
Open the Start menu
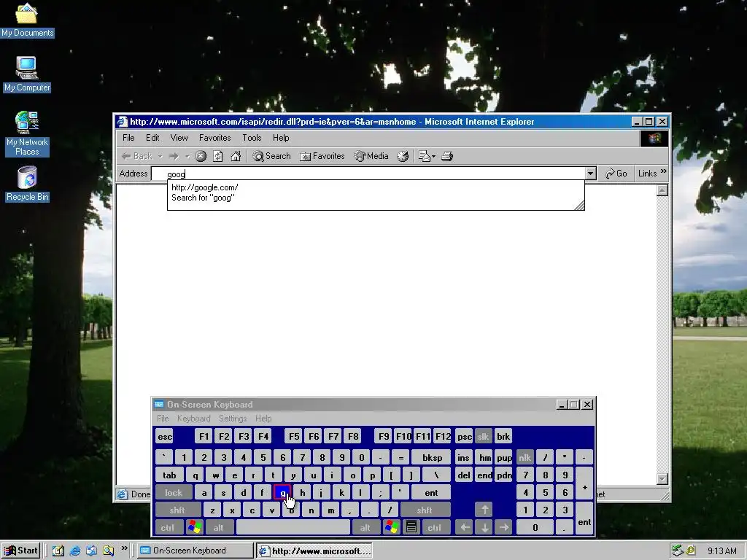[x=20, y=551]
